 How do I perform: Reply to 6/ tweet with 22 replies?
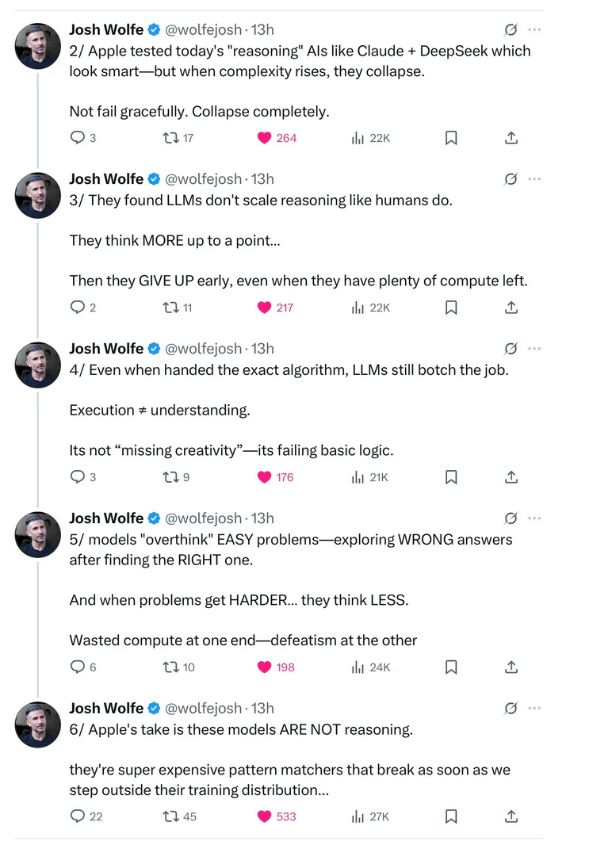[x=78, y=816]
